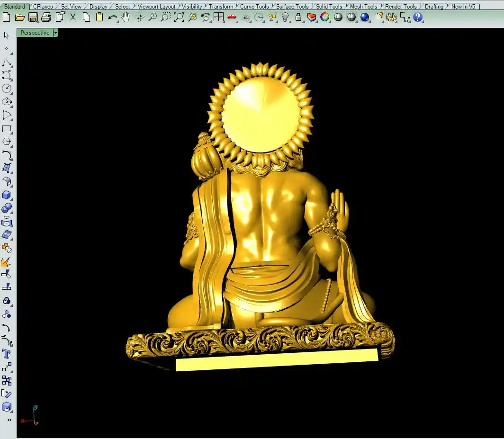Toggle object lock padlock icon
Screen dimensions: 504x439
(x=298, y=18)
